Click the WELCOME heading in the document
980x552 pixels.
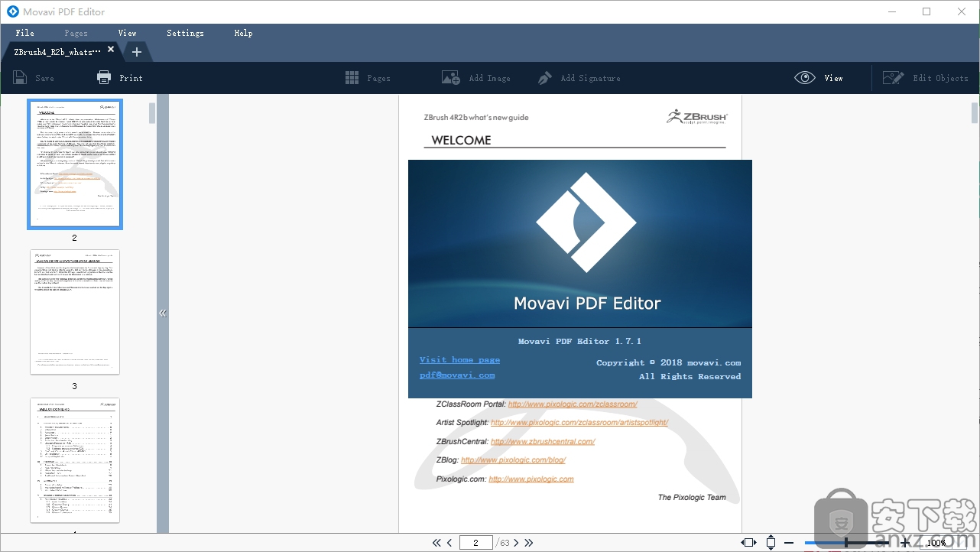pyautogui.click(x=461, y=140)
